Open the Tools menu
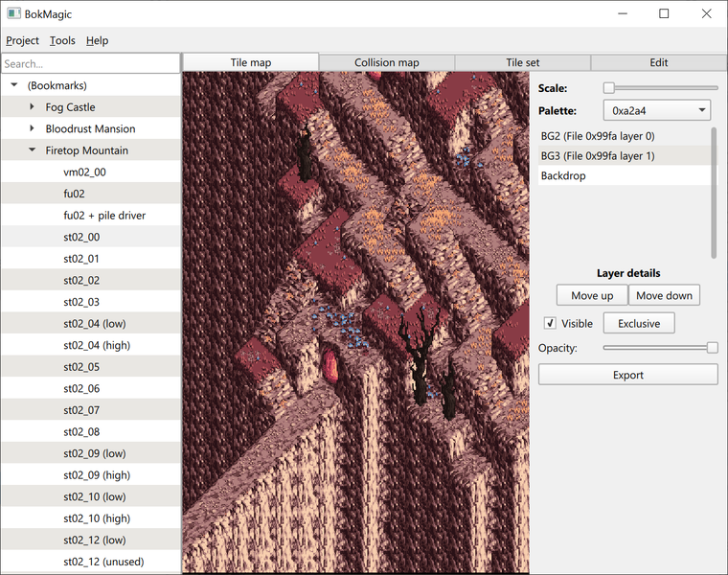728x575 pixels. 62,41
